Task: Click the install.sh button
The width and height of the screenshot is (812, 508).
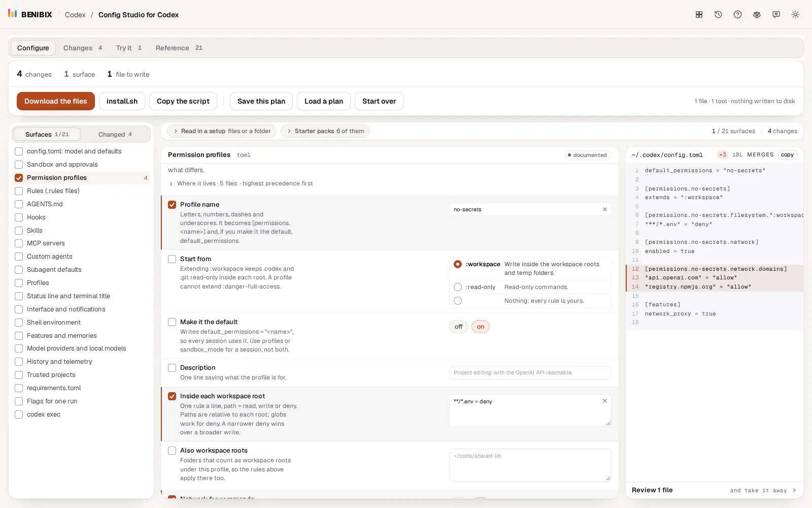Action: 122,101
